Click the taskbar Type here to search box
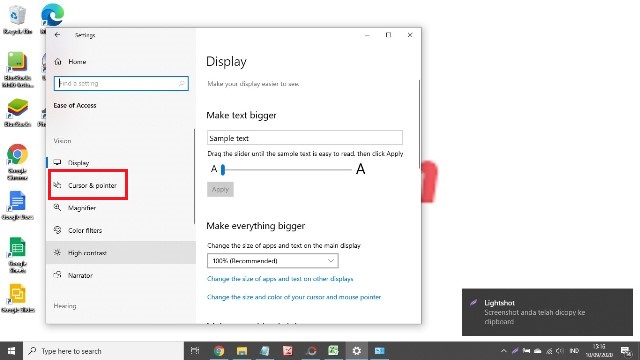The image size is (640, 360). pyautogui.click(x=103, y=351)
